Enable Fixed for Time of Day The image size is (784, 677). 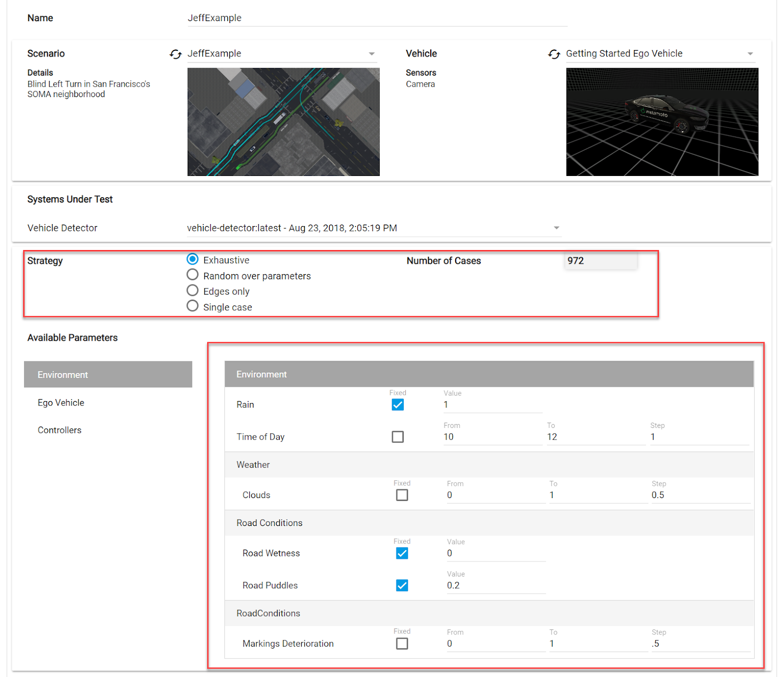pyautogui.click(x=397, y=437)
